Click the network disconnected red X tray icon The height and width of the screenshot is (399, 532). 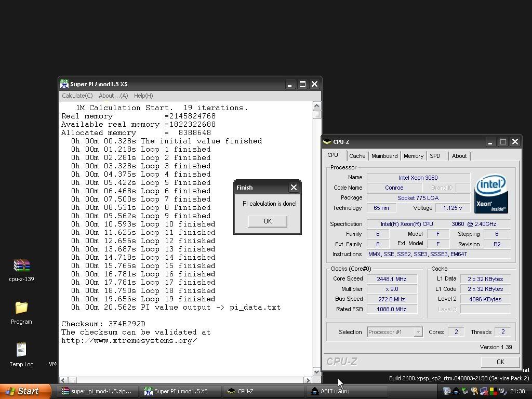pyautogui.click(x=484, y=391)
